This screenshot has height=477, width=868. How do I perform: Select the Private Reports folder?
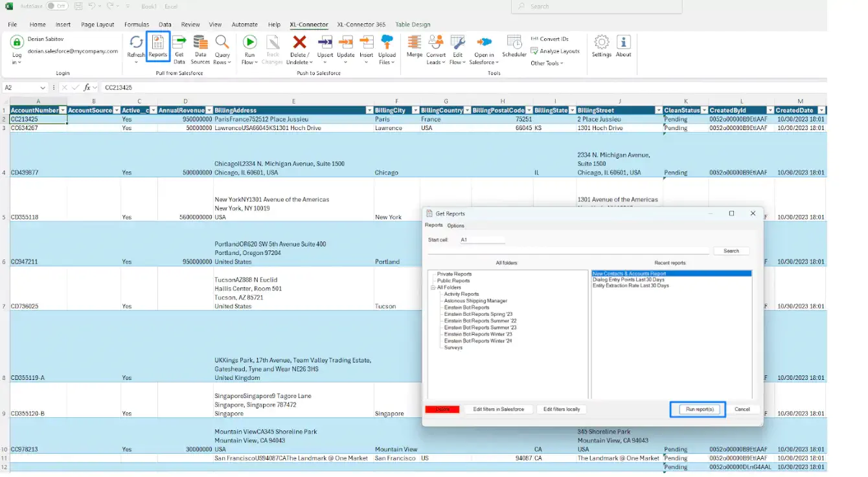click(454, 274)
